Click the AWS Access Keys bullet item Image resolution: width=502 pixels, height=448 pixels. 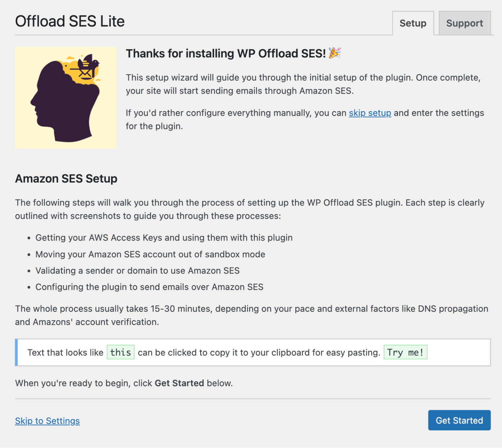point(164,238)
